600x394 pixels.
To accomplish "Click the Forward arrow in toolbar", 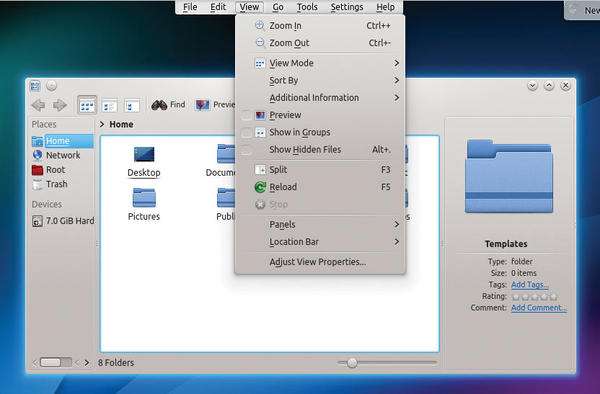I will [59, 105].
